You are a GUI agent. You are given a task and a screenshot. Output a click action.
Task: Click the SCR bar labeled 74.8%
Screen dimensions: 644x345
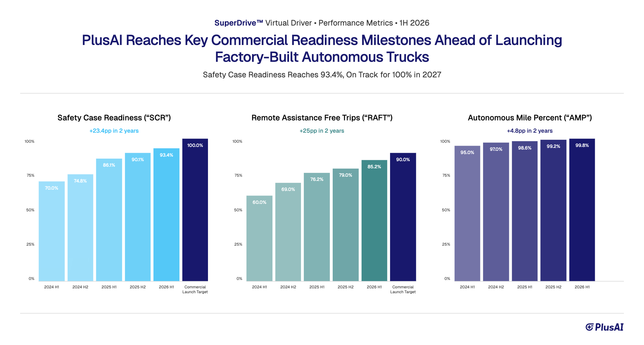coord(80,228)
